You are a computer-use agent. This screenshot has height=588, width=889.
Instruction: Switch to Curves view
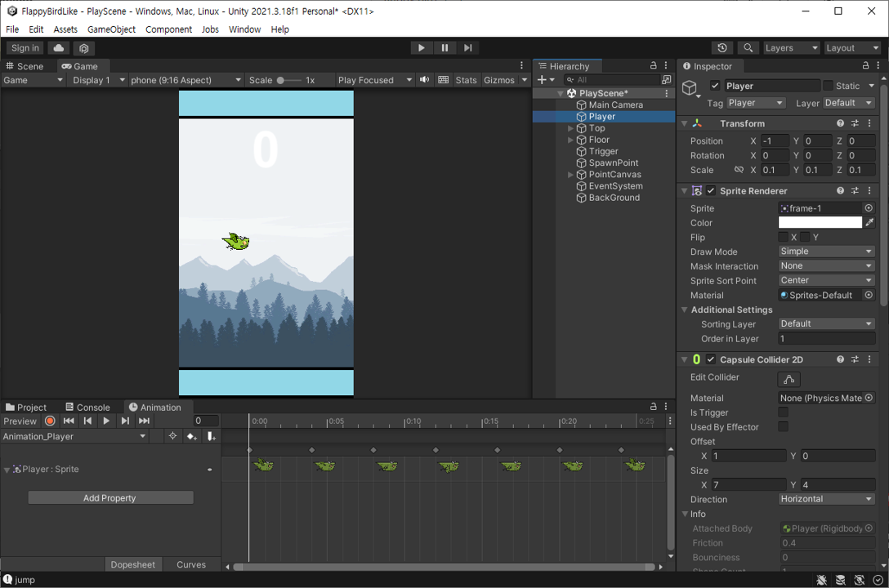[x=191, y=564]
